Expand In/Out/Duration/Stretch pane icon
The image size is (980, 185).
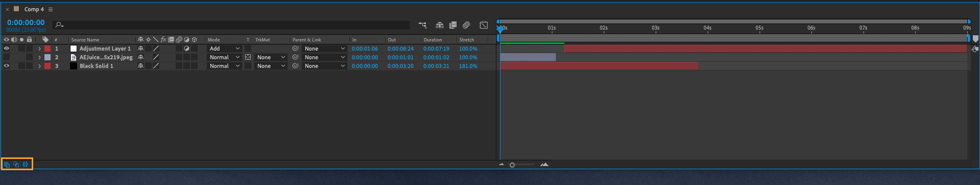pyautogui.click(x=25, y=165)
